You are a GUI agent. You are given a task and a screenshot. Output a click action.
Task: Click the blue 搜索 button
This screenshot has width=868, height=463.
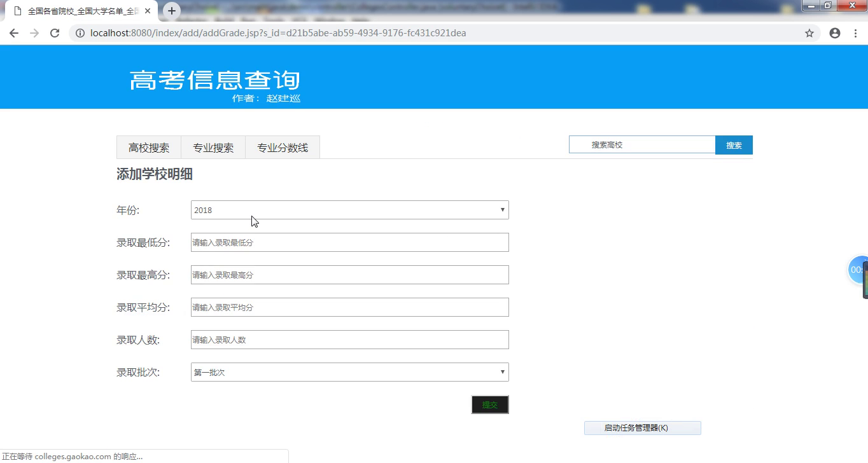[734, 145]
